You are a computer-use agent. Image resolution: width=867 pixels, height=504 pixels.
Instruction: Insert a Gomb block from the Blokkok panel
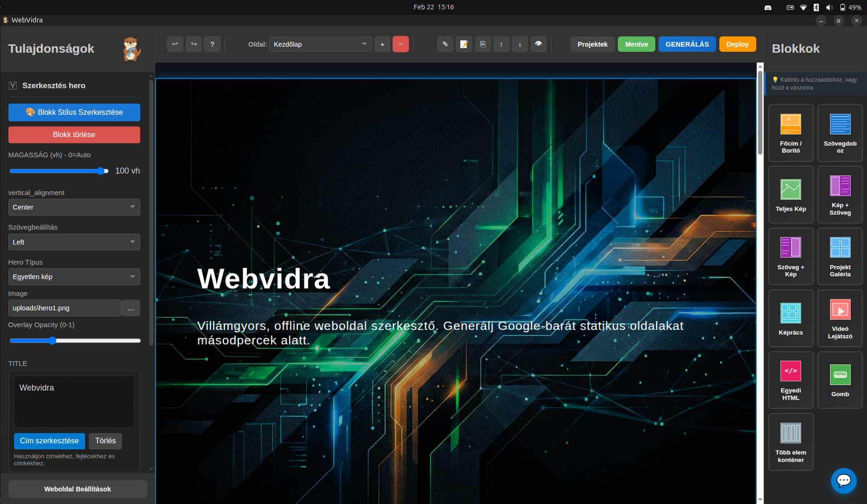840,379
